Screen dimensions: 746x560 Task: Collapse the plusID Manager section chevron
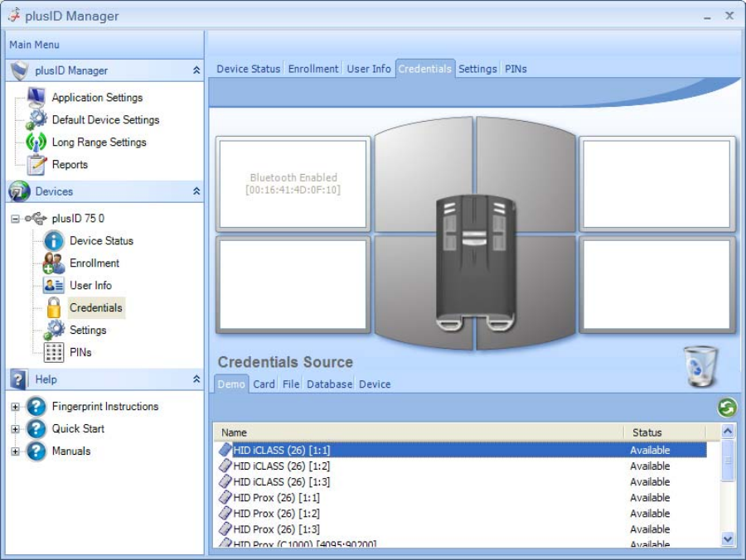point(196,70)
